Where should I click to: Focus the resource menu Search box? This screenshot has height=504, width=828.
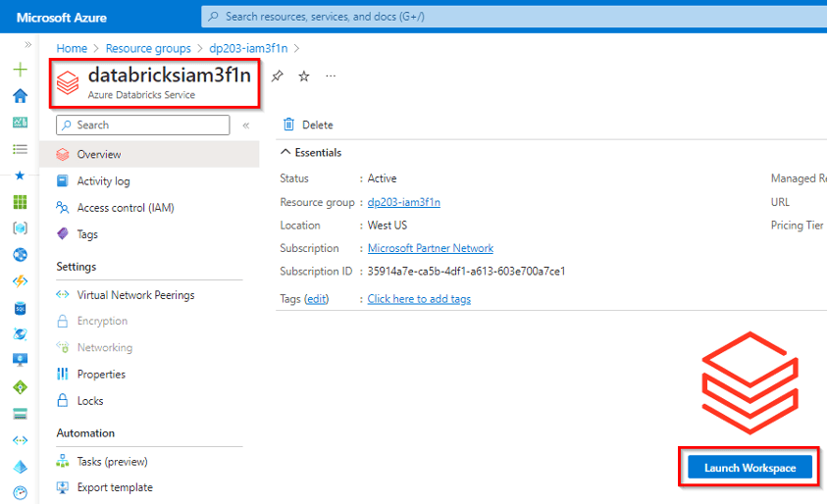pyautogui.click(x=143, y=126)
